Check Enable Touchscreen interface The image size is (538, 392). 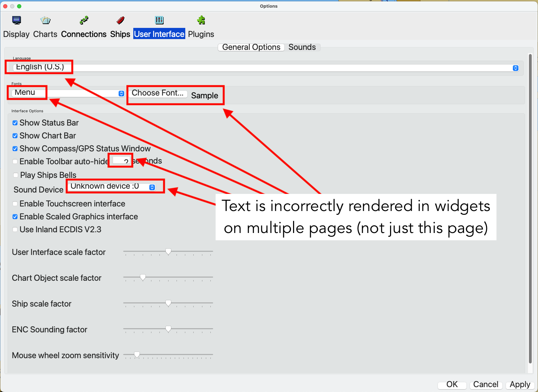tap(15, 204)
